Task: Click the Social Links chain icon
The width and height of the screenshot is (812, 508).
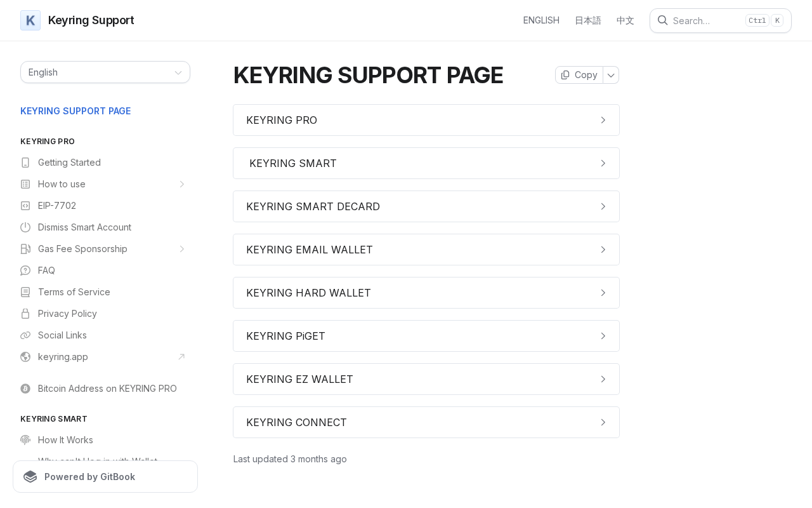Action: [x=25, y=335]
